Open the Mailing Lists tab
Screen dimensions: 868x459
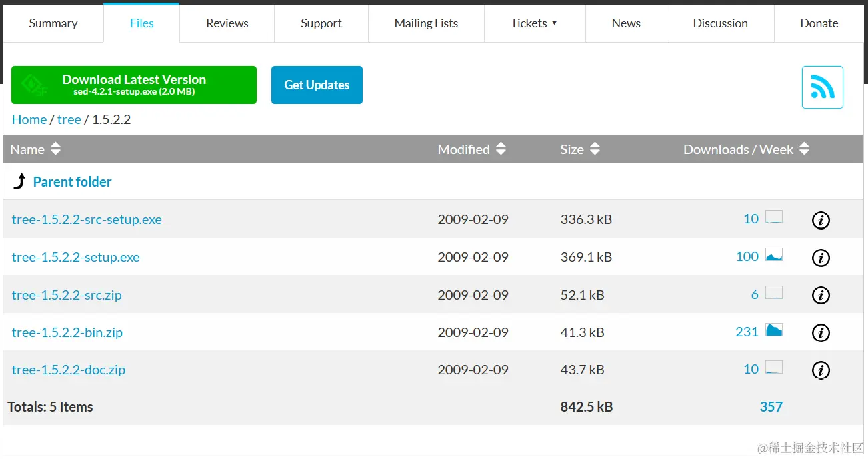pyautogui.click(x=426, y=23)
